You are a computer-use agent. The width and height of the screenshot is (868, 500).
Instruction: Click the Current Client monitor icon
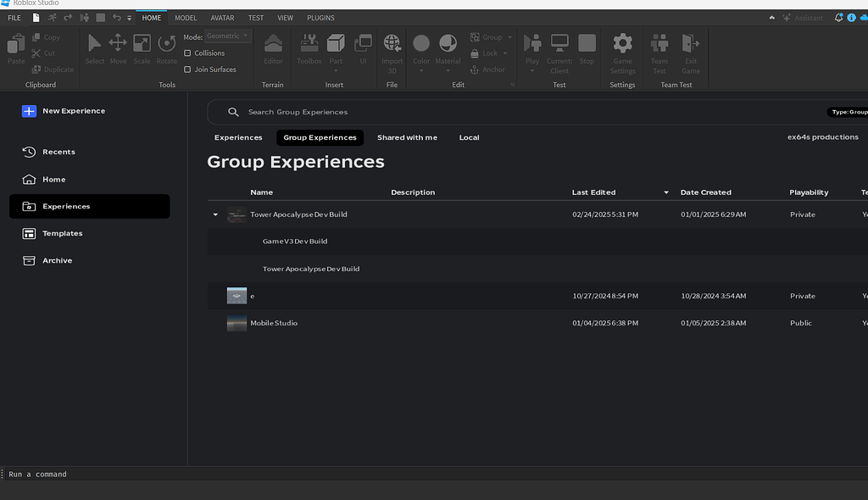pos(559,43)
